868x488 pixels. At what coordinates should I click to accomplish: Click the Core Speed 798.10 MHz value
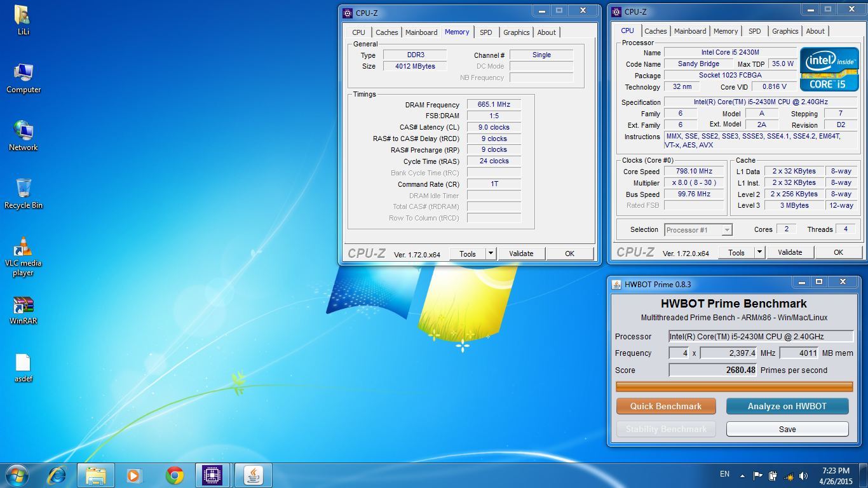tap(695, 171)
